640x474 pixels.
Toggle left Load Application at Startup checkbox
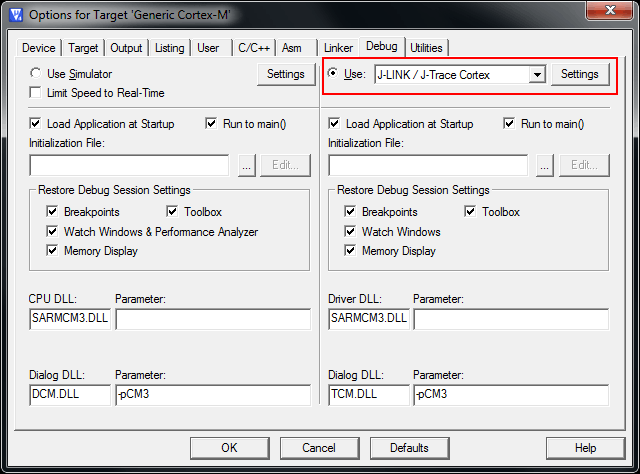pos(37,124)
